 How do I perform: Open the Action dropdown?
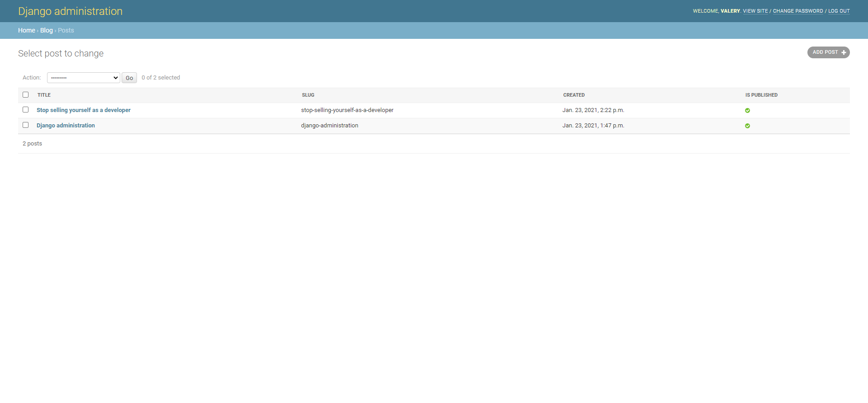84,78
